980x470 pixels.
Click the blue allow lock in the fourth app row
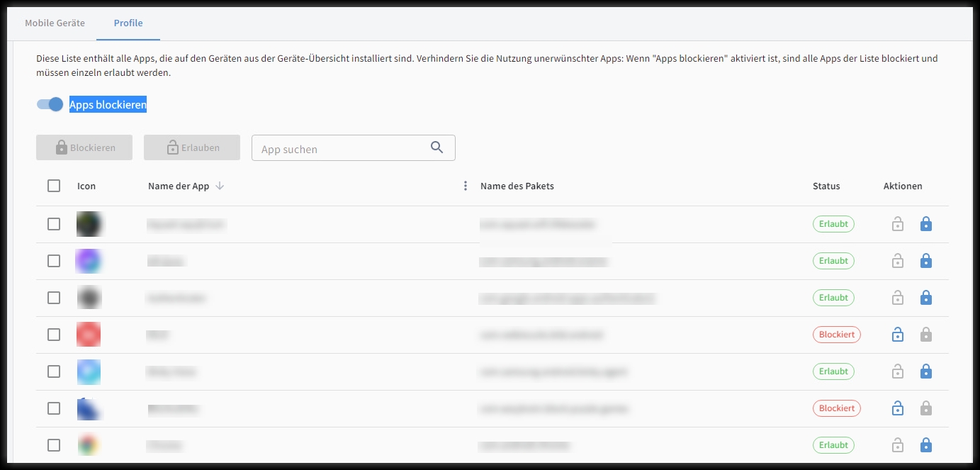(x=898, y=335)
